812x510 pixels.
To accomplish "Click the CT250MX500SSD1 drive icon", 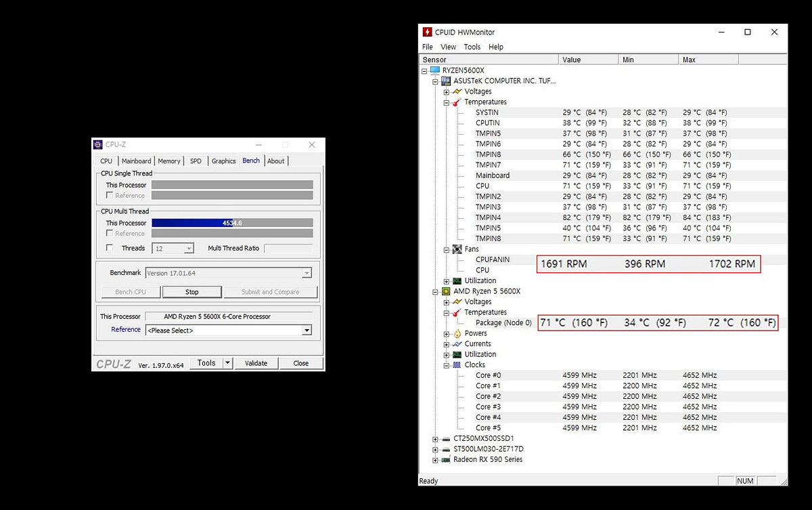I will click(446, 438).
